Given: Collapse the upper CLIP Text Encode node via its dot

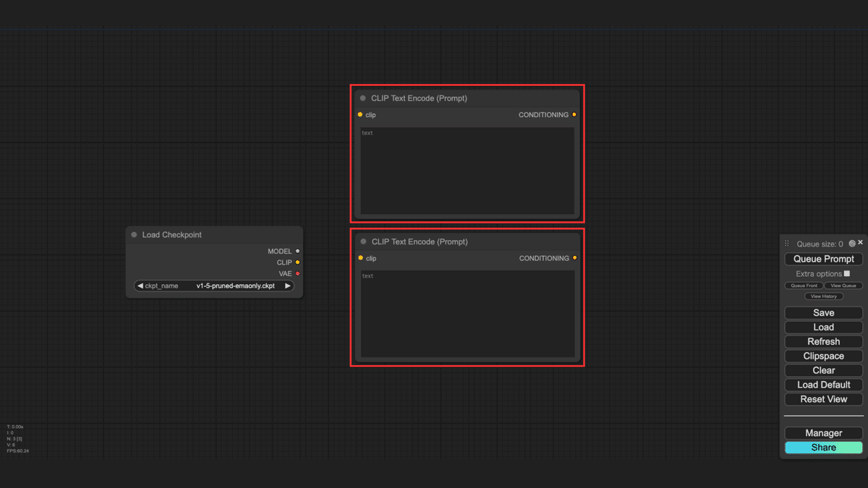Looking at the screenshot, I should [363, 98].
